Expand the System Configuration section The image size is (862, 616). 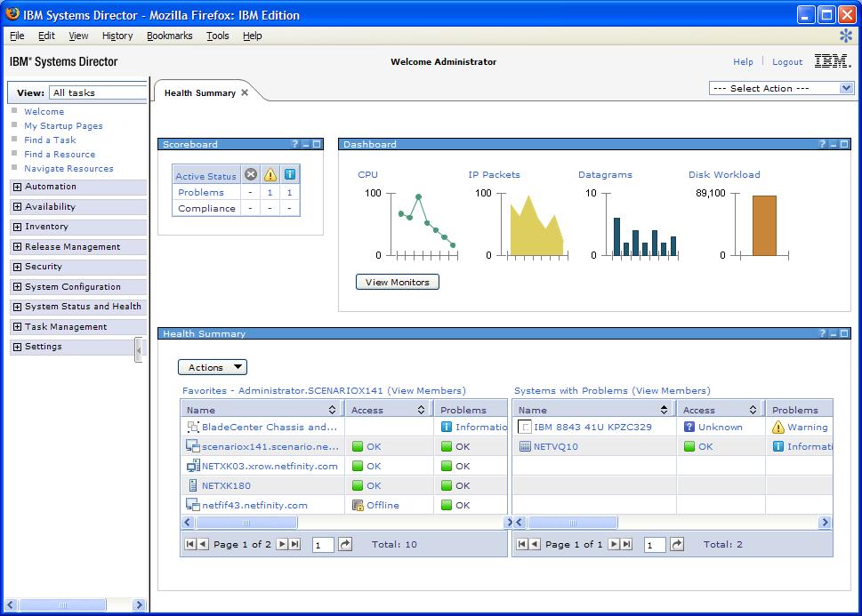point(18,287)
